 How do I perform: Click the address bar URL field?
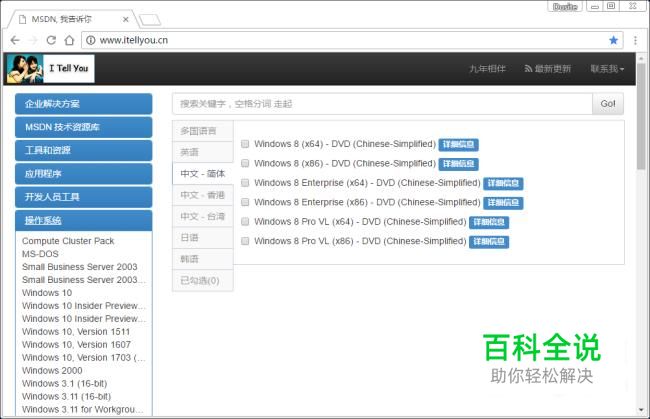click(352, 40)
